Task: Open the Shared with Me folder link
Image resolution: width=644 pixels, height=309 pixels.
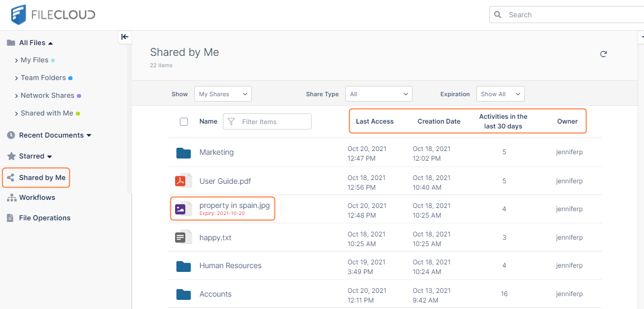Action: pos(47,113)
